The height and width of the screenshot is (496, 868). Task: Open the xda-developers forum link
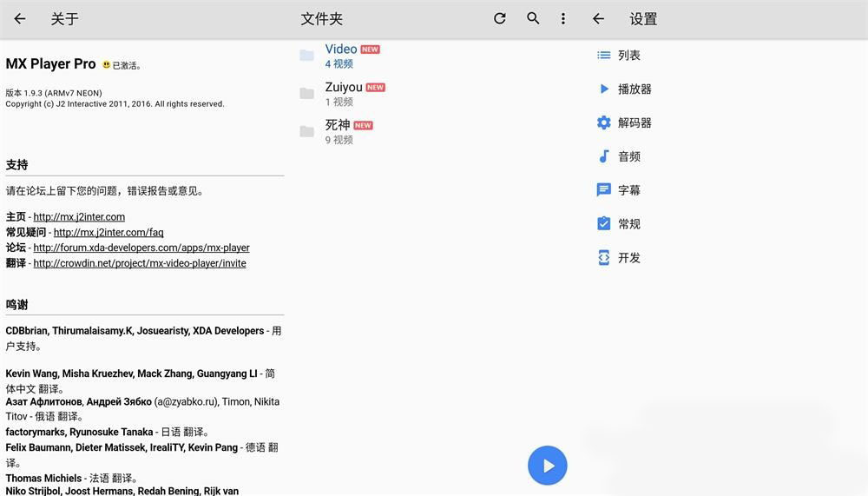[141, 248]
